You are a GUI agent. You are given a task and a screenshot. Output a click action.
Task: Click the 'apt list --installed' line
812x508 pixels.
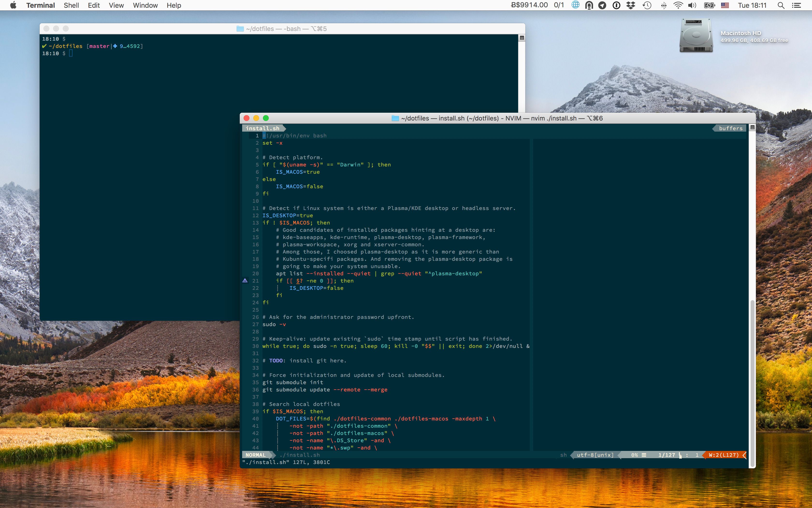click(x=379, y=274)
